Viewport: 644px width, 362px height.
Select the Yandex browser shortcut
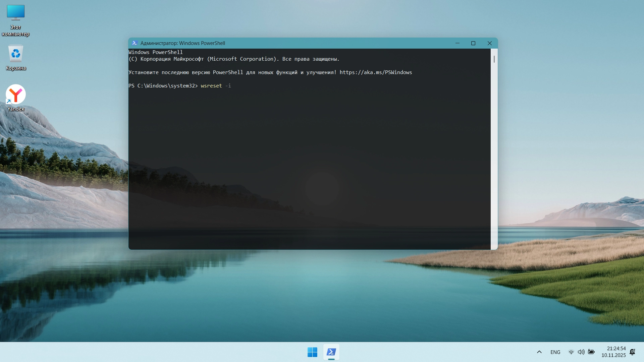tap(15, 95)
